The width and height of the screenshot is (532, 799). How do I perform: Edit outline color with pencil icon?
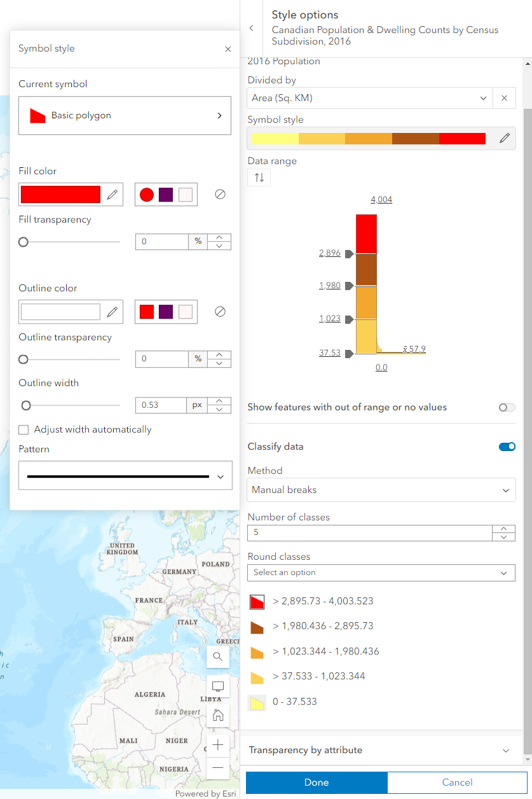click(x=113, y=312)
